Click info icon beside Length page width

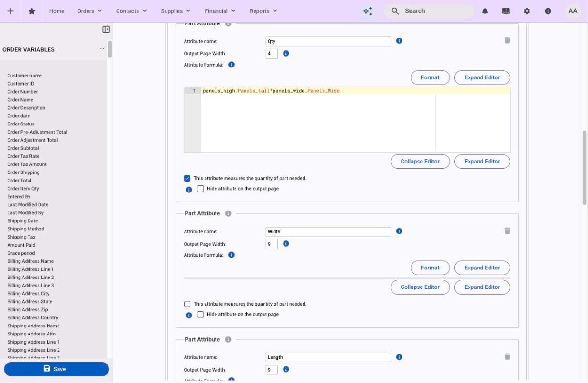[286, 369]
